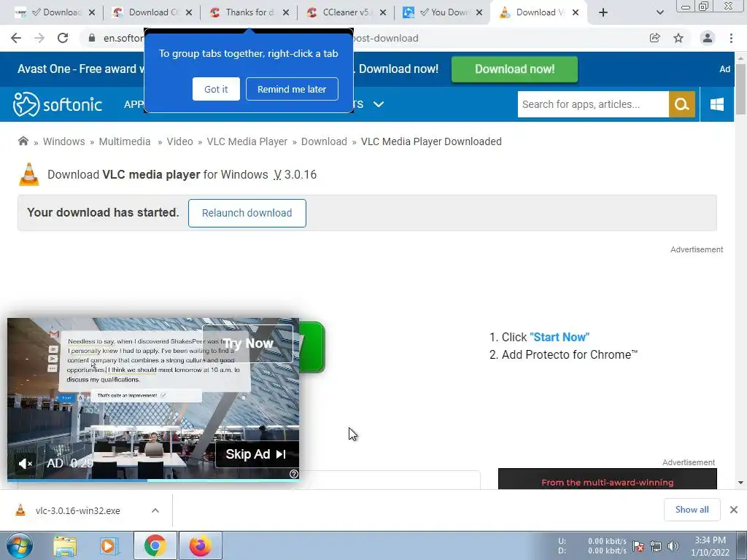Image resolution: width=747 pixels, height=560 pixels.
Task: Click the VLC file icon in download bar
Action: coord(20,510)
